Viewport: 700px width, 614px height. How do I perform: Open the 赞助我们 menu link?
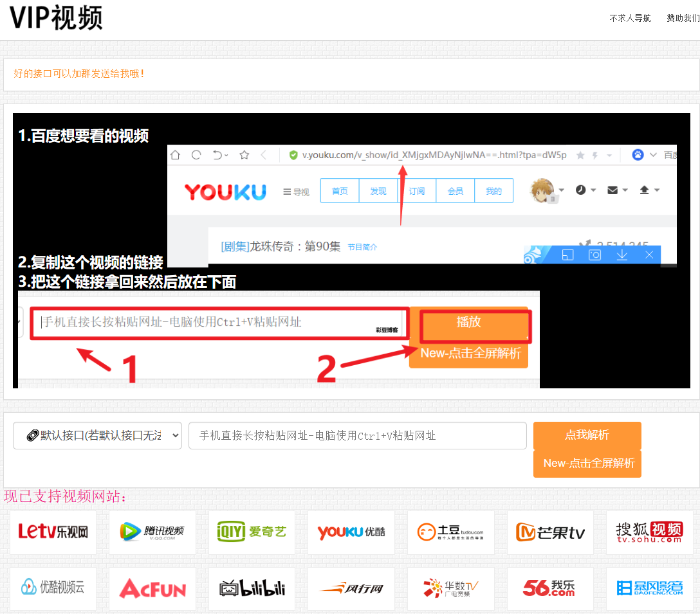pyautogui.click(x=683, y=18)
